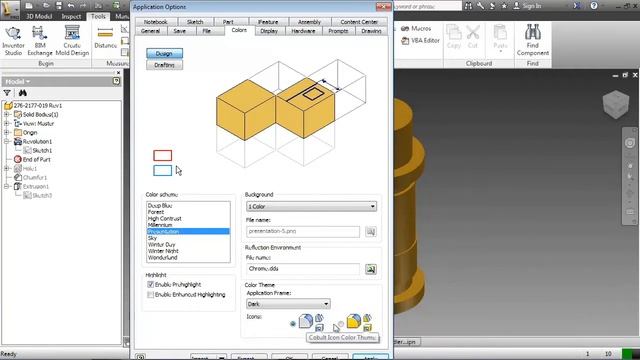Switch to the Hardware tab
Image resolution: width=640 pixels, height=360 pixels.
(x=303, y=31)
